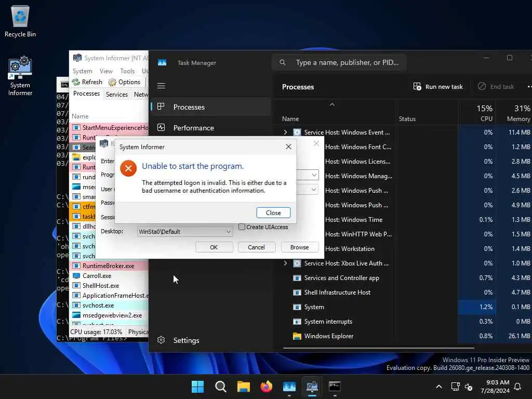Screen dimensions: 532x399
Task: Click OK in the Run As dialog
Action: [214, 247]
